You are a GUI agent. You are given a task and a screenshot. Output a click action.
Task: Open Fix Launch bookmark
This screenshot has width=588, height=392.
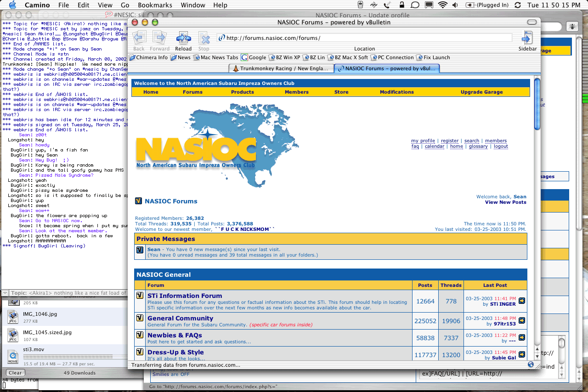click(x=433, y=57)
